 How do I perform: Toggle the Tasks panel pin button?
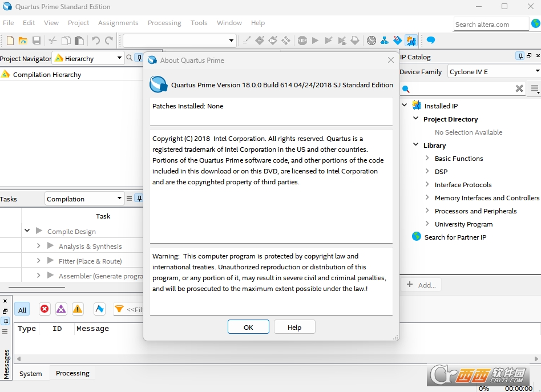tap(139, 199)
